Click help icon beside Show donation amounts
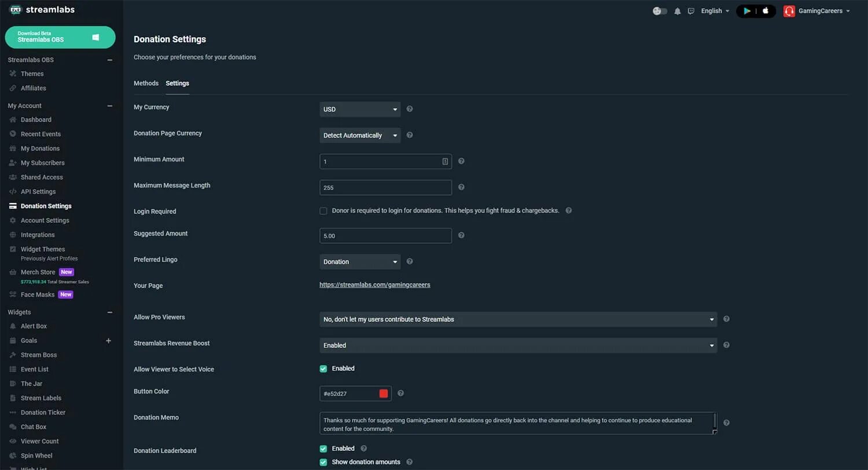The width and height of the screenshot is (868, 470). pos(409,462)
